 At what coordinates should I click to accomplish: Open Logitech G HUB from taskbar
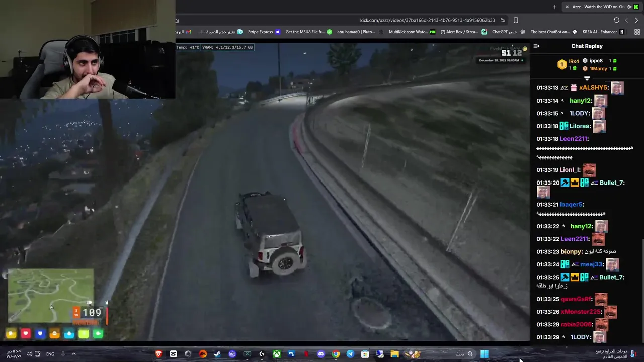[262, 354]
